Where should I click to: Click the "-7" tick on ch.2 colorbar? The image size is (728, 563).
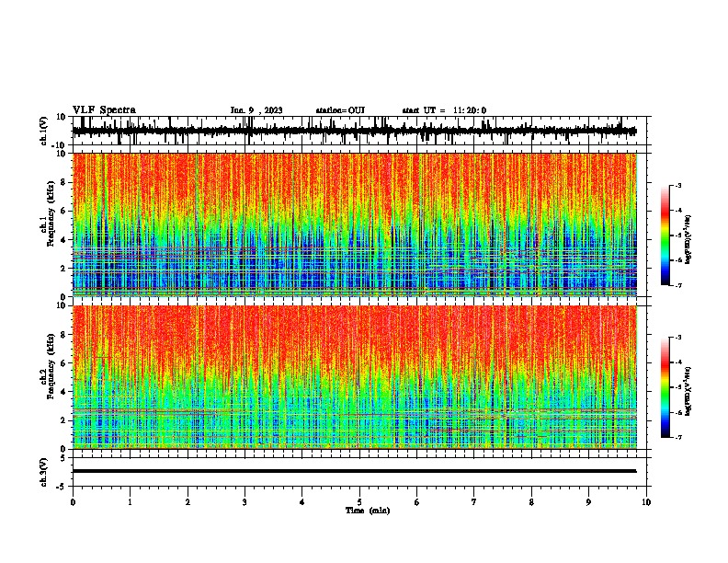click(677, 438)
